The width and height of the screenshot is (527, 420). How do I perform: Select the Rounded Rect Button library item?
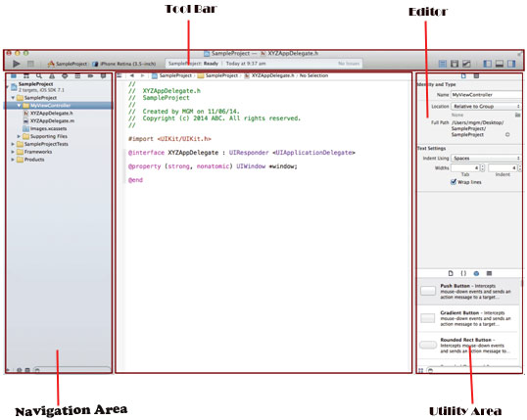pos(469,345)
